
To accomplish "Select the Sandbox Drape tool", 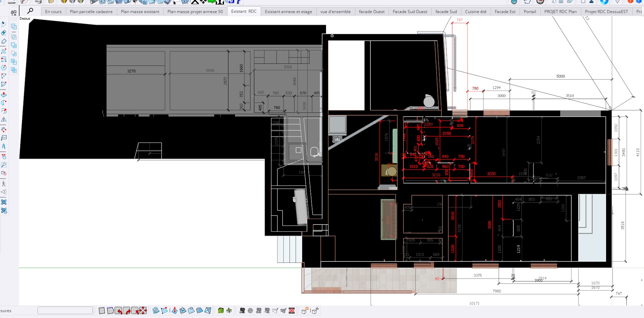I will tap(191, 311).
